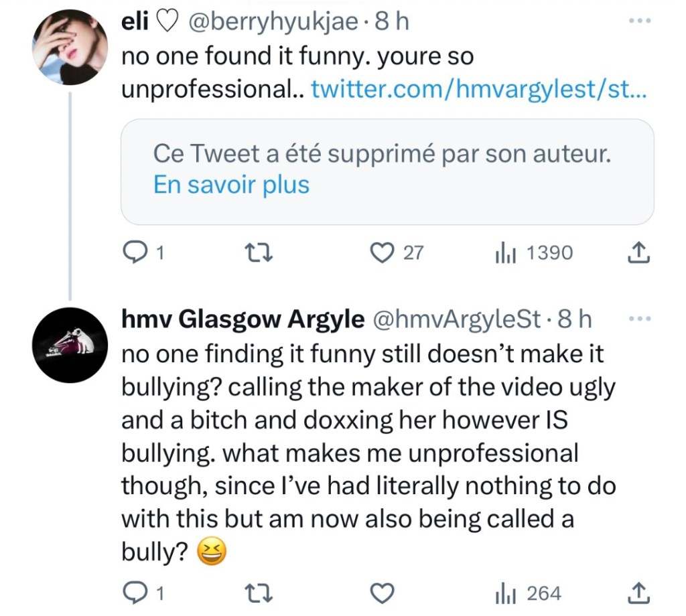Image resolution: width=686 pixels, height=616 pixels.
Task: Retweet hmv Glasgow Argyle's tweet
Action: pos(258,593)
